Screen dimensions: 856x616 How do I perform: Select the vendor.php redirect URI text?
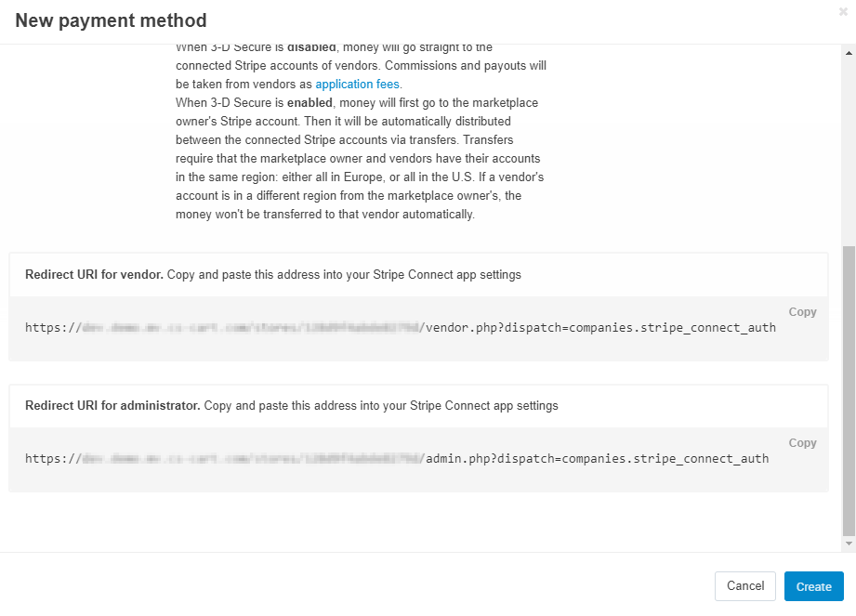401,327
